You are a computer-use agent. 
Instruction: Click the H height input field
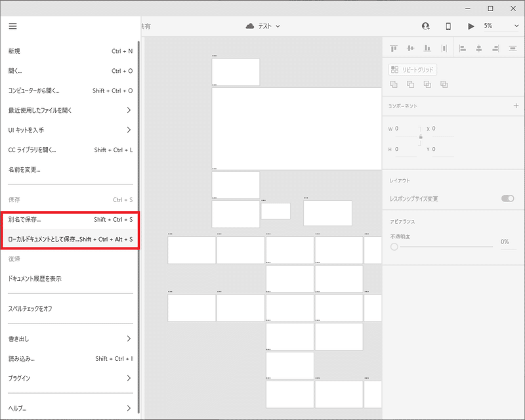tap(406, 150)
